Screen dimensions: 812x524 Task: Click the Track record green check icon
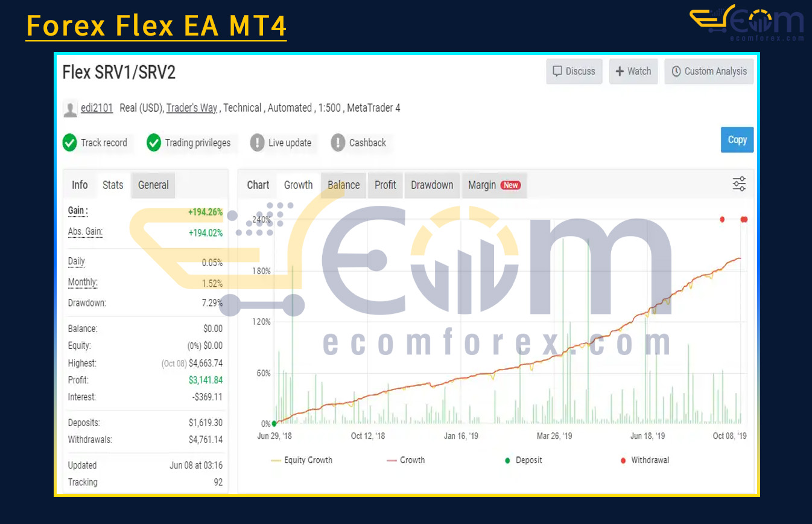click(69, 142)
